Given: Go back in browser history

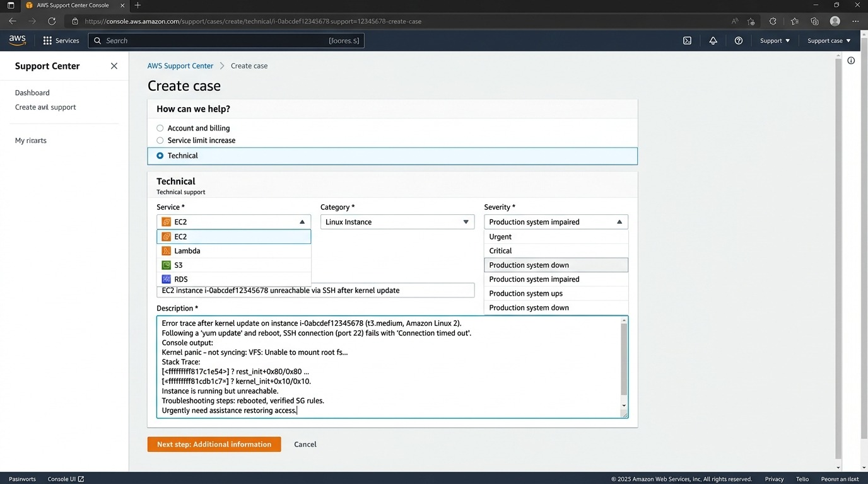Looking at the screenshot, I should click(13, 21).
